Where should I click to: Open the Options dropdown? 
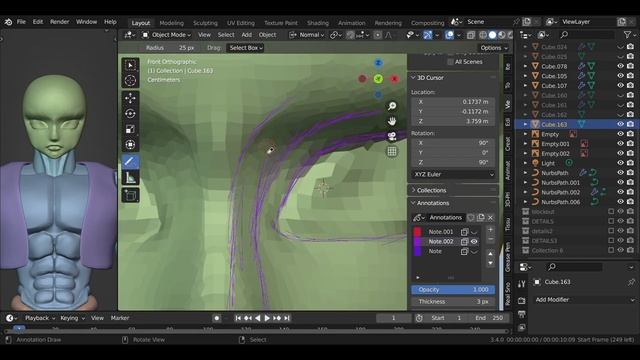click(494, 48)
